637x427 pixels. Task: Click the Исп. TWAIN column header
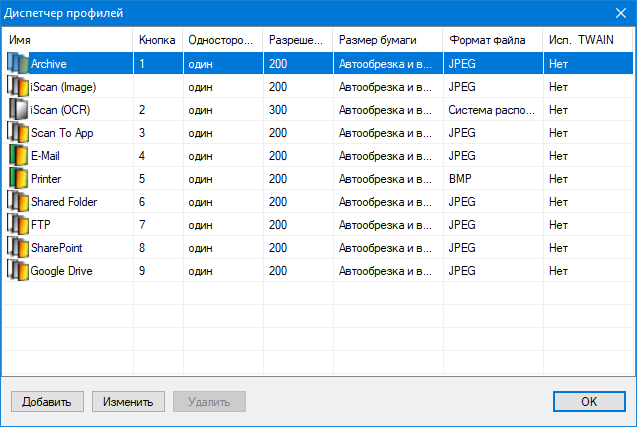point(583,40)
